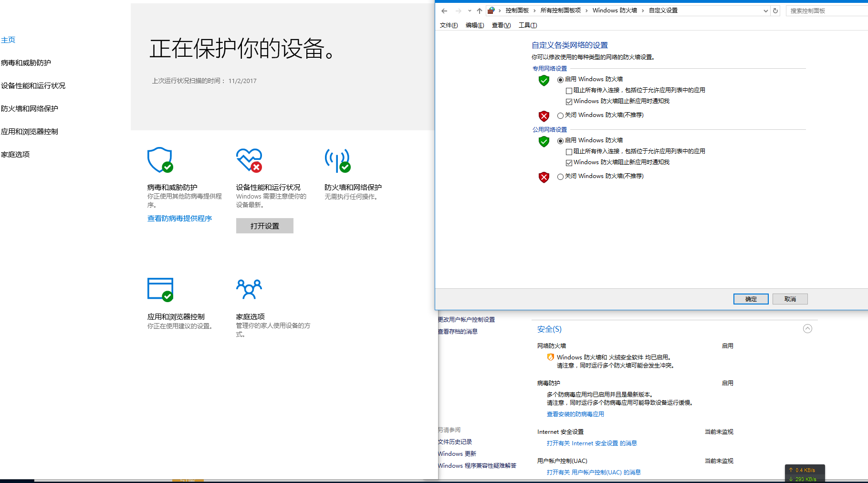Open 查看存档的消息 link
The image size is (868, 483).
458,332
